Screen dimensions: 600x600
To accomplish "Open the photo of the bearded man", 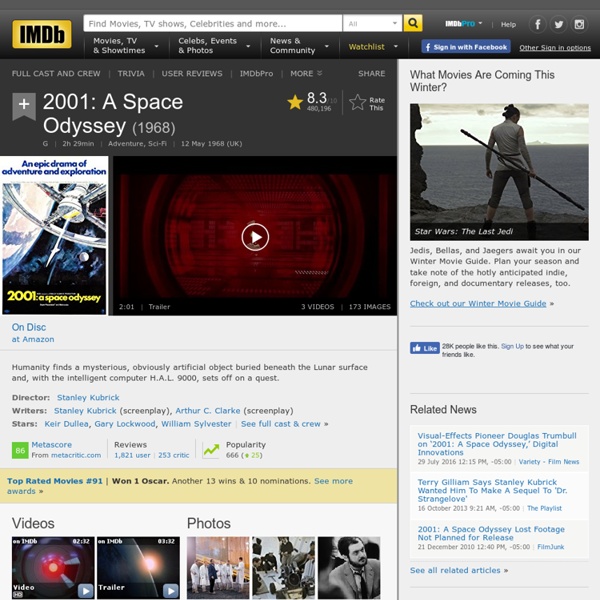I will 349,567.
